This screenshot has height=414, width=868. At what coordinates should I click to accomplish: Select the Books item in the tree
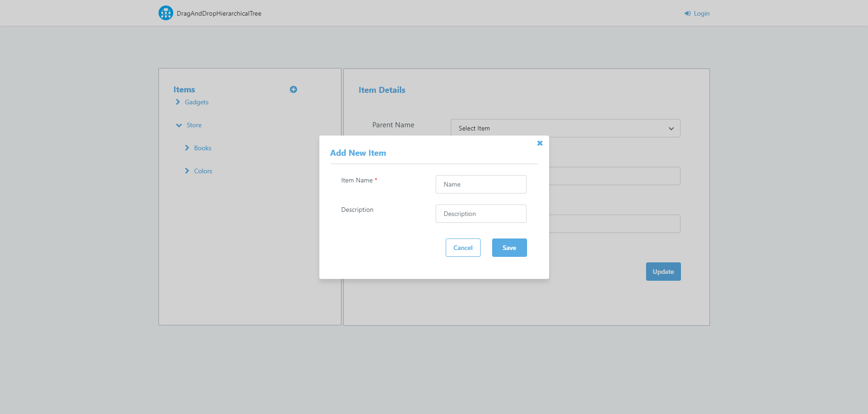(x=203, y=148)
